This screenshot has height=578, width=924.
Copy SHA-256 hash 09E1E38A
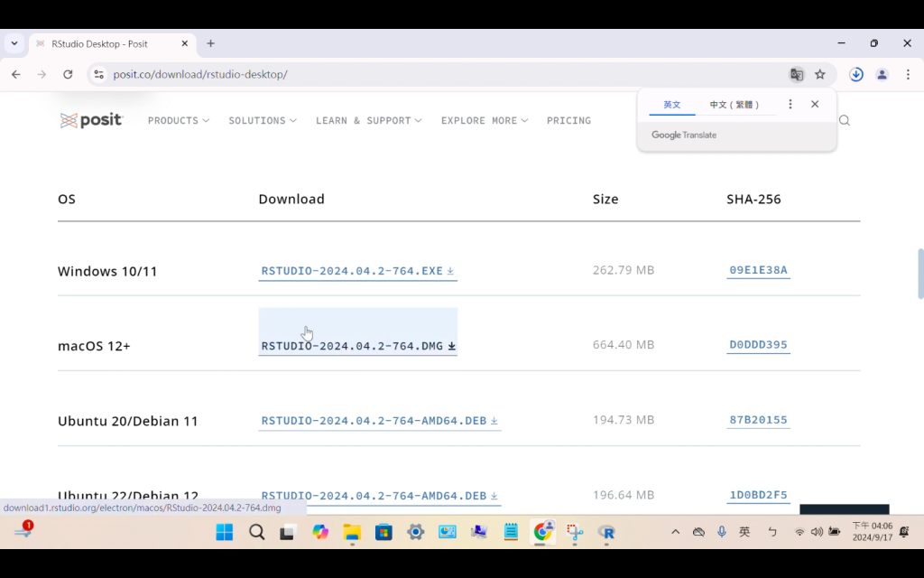click(x=758, y=270)
